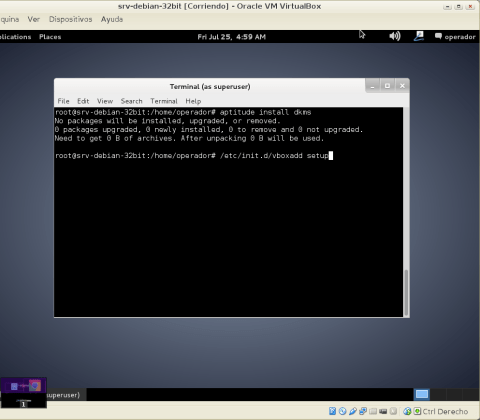Image resolution: width=480 pixels, height=420 pixels.
Task: Click the clock Fri Jul 25, 4:59 AM
Action: 232,37
